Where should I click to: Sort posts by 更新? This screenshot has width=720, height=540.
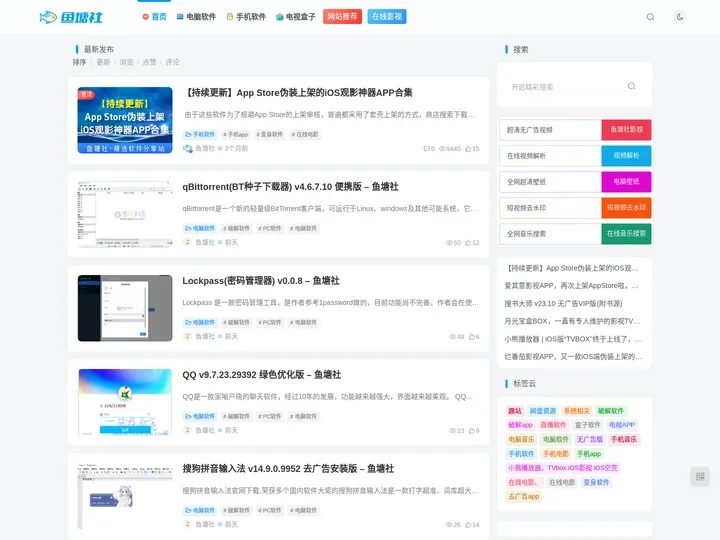point(103,62)
